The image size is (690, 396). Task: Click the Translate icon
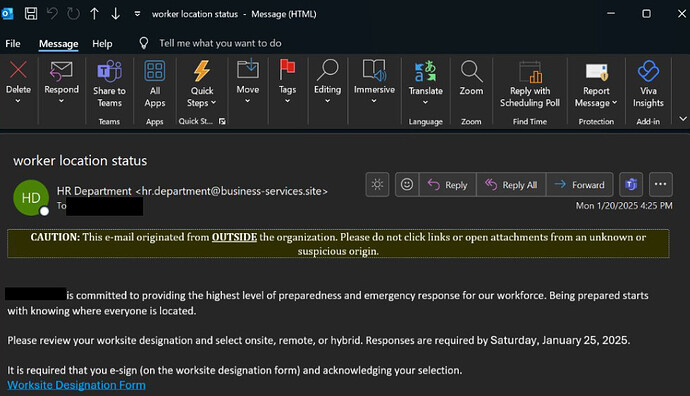(425, 72)
